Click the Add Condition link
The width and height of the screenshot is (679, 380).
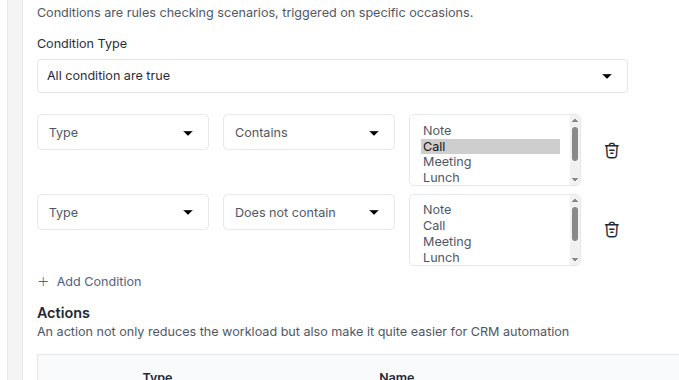click(x=99, y=282)
